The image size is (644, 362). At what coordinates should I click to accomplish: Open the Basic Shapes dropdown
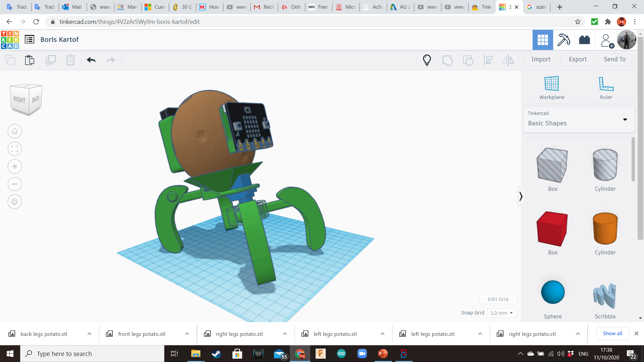coord(625,119)
